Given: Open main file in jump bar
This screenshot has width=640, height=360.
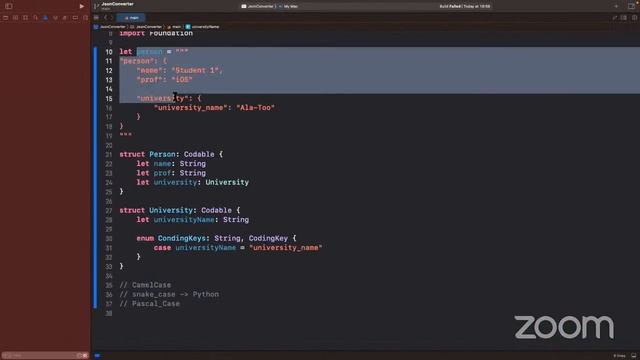Looking at the screenshot, I should pyautogui.click(x=174, y=27).
